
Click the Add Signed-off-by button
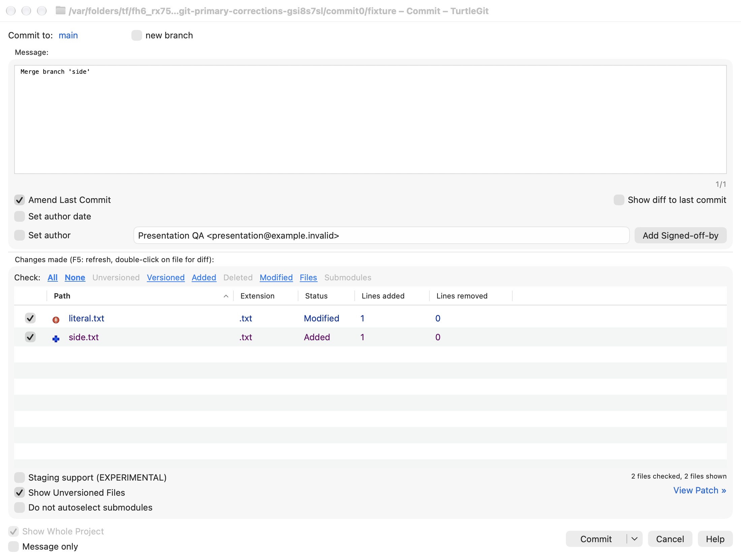tap(680, 235)
